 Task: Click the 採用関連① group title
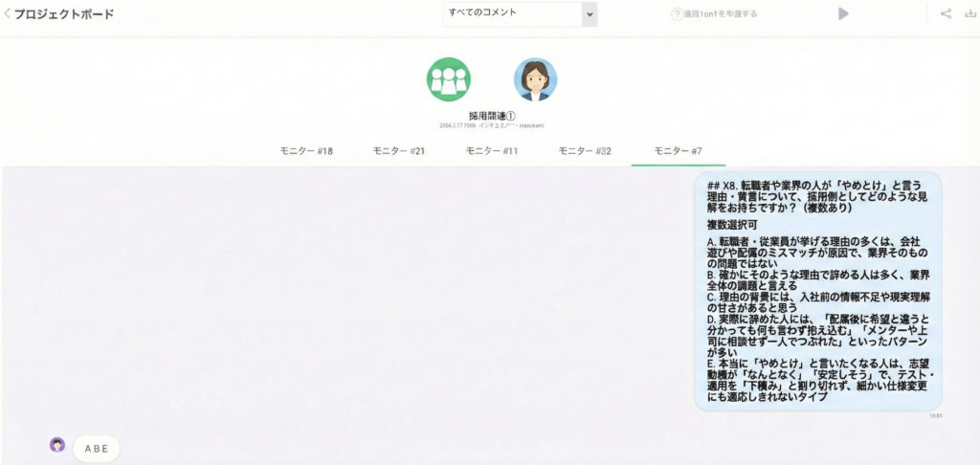tap(492, 115)
